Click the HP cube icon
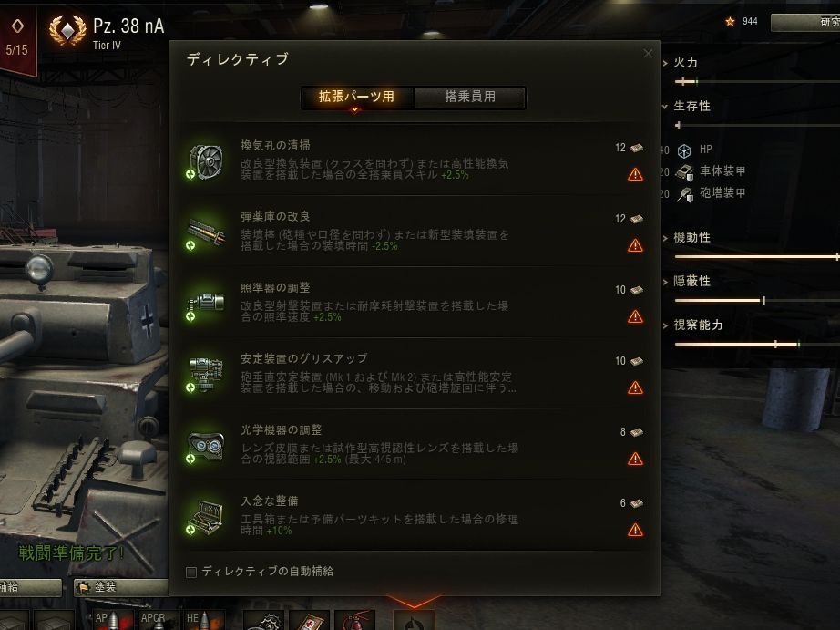The width and height of the screenshot is (840, 630). 684,150
